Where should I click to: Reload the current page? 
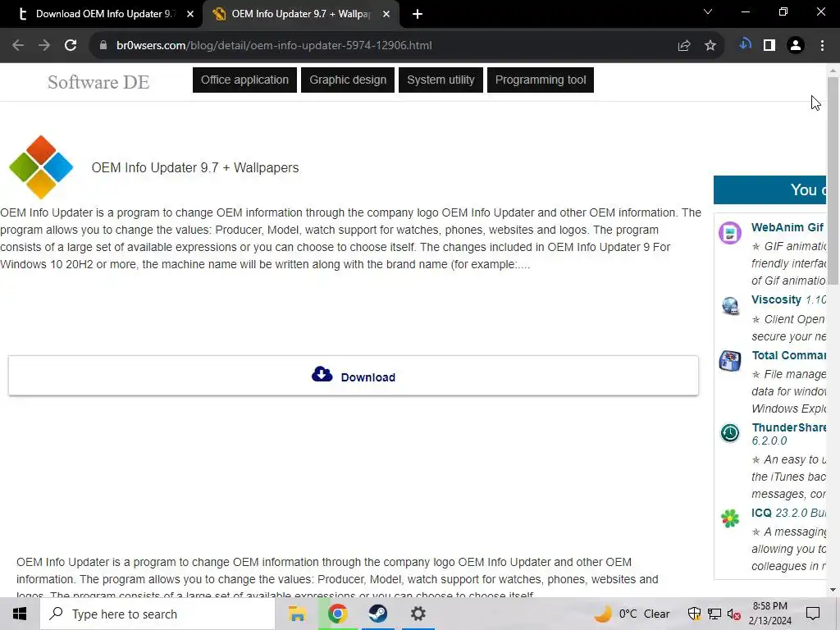(x=71, y=46)
